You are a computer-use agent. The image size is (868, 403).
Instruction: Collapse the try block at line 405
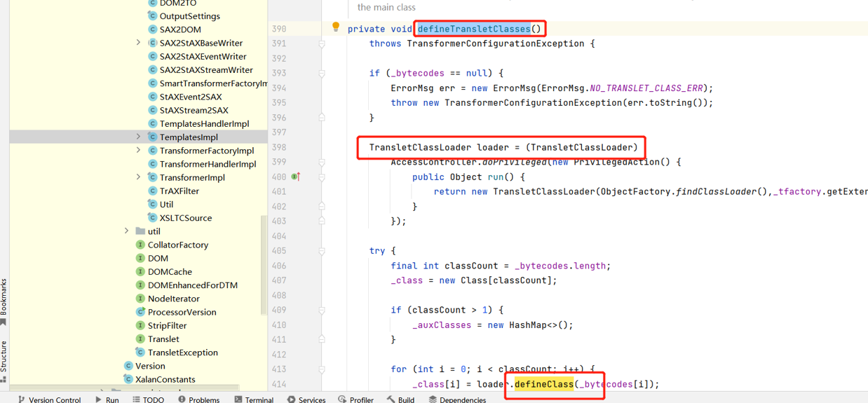pyautogui.click(x=322, y=251)
